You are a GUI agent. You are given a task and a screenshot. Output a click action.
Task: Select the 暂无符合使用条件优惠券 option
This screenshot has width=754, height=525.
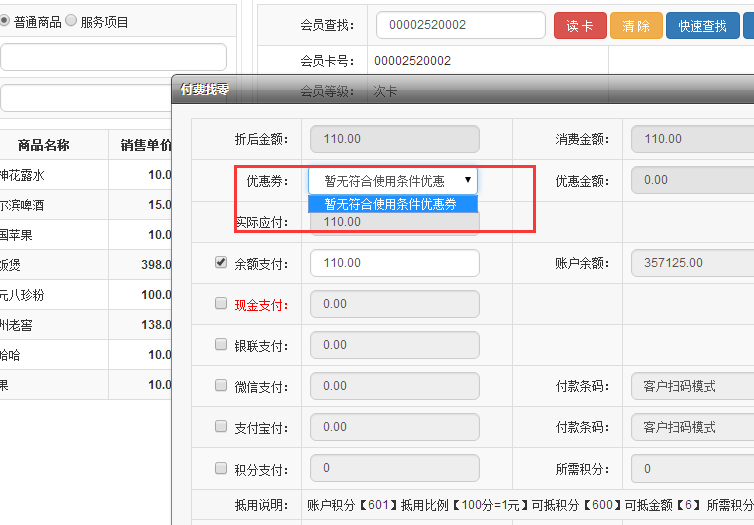tap(393, 203)
